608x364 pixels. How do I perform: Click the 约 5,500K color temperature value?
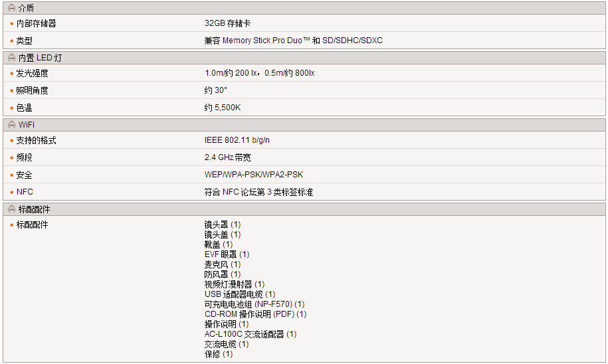223,108
